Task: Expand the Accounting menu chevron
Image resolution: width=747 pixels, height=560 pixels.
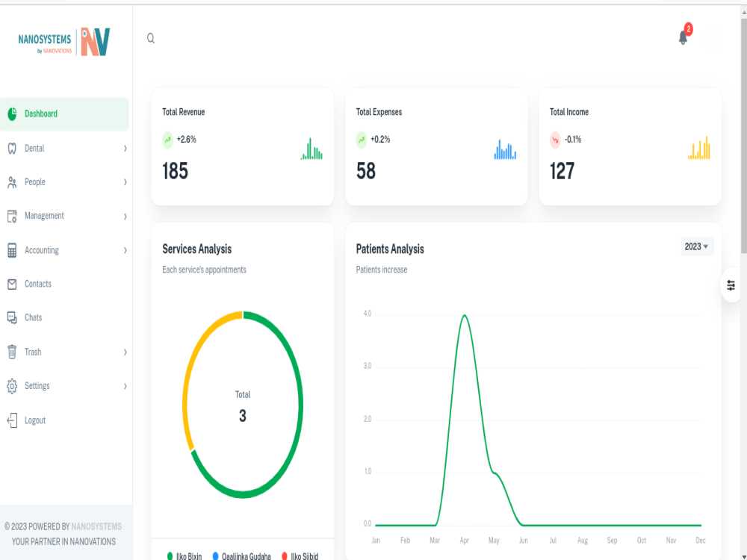Action: pyautogui.click(x=125, y=250)
